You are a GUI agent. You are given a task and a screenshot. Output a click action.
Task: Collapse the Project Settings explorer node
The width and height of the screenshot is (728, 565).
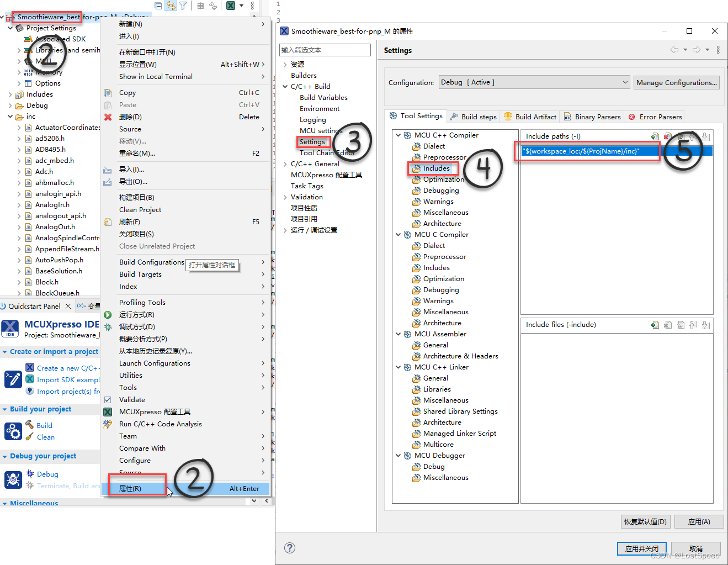10,28
